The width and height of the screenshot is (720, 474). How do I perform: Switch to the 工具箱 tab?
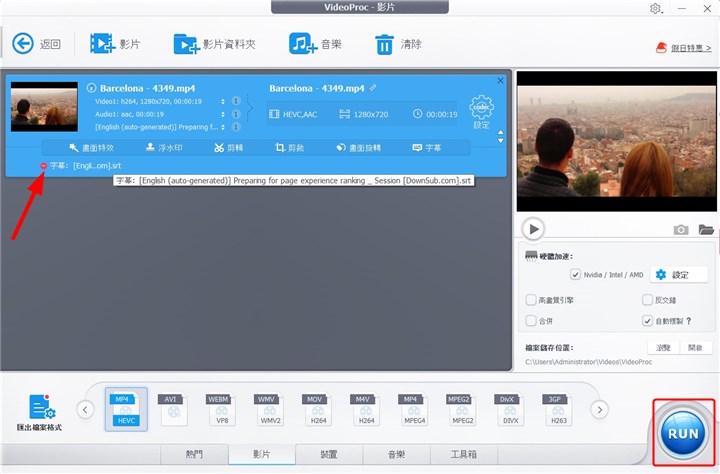pyautogui.click(x=464, y=454)
